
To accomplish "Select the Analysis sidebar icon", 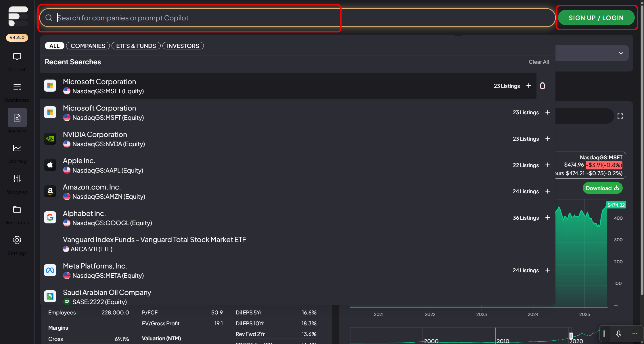I will (x=17, y=117).
